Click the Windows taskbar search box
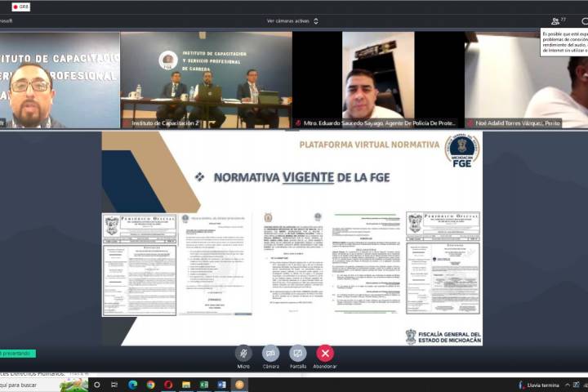 click(x=29, y=385)
